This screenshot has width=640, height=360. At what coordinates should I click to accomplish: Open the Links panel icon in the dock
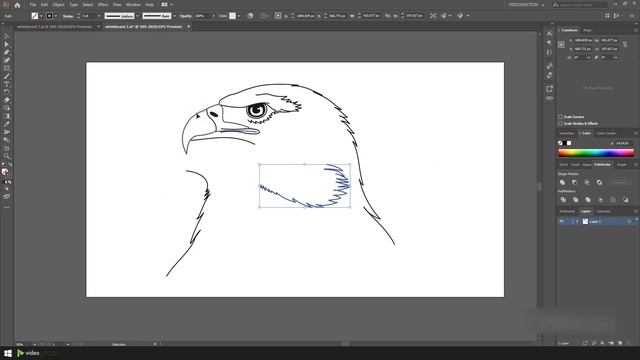pyautogui.click(x=549, y=98)
